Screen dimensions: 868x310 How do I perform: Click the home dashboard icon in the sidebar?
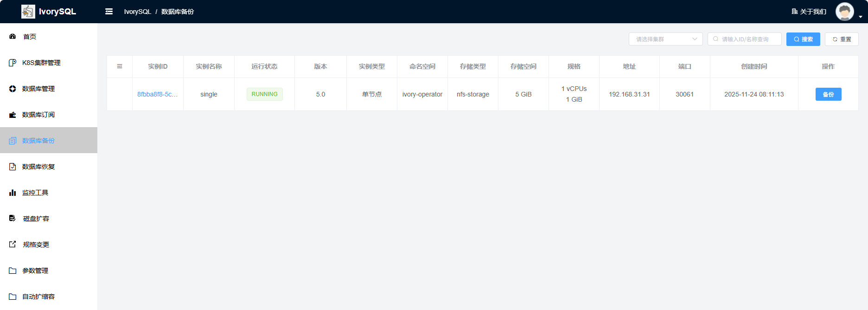(x=13, y=37)
